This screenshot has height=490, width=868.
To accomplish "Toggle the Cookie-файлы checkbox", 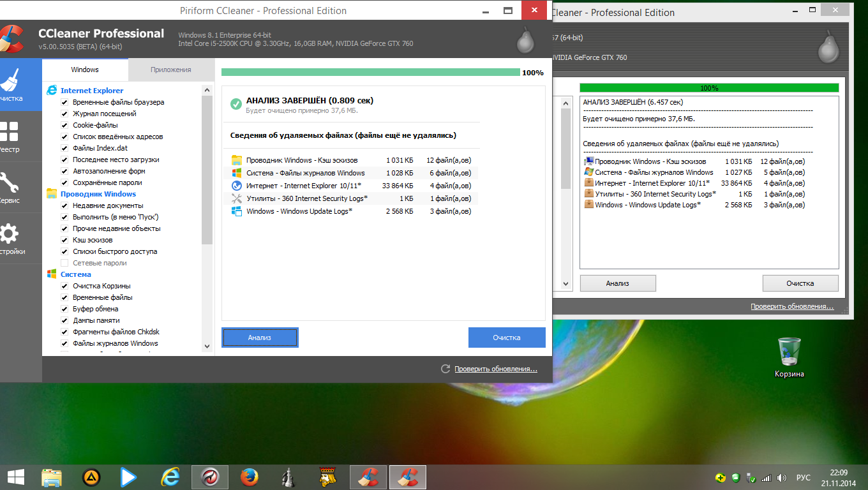I will click(x=64, y=125).
